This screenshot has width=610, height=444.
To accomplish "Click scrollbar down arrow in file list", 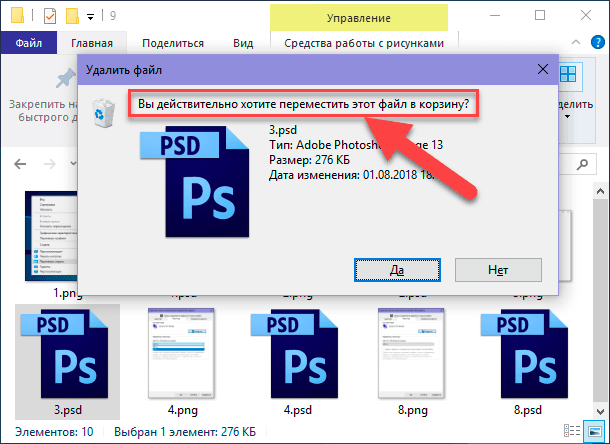I will pos(600,412).
